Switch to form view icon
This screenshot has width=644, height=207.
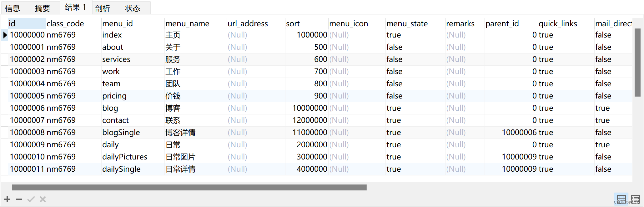click(x=635, y=199)
